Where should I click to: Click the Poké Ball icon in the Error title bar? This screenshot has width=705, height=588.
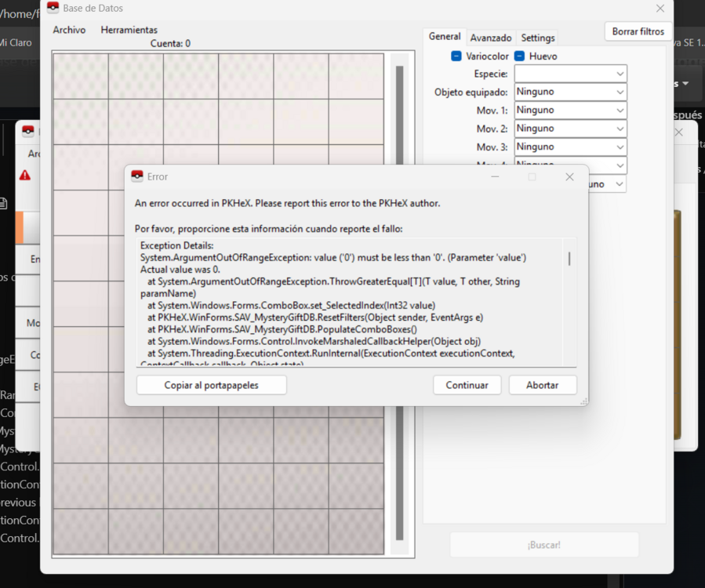pyautogui.click(x=137, y=176)
